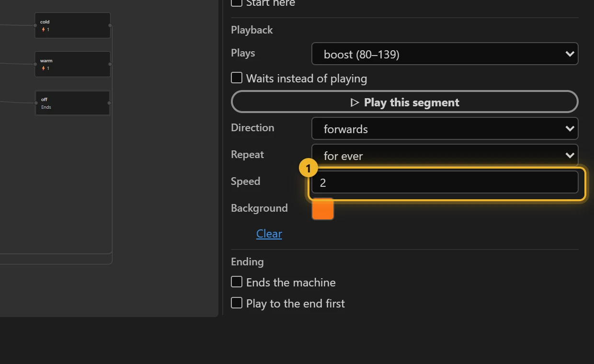Click the Background field label

259,208
